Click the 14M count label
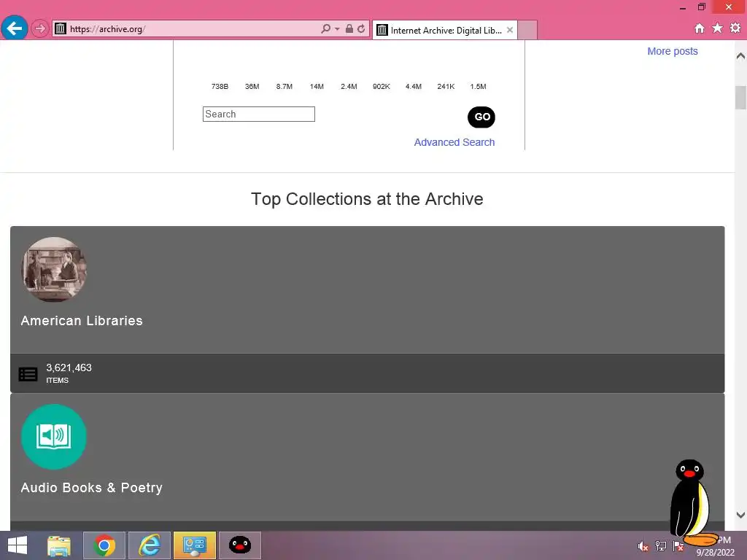This screenshot has height=560, width=747. [317, 87]
